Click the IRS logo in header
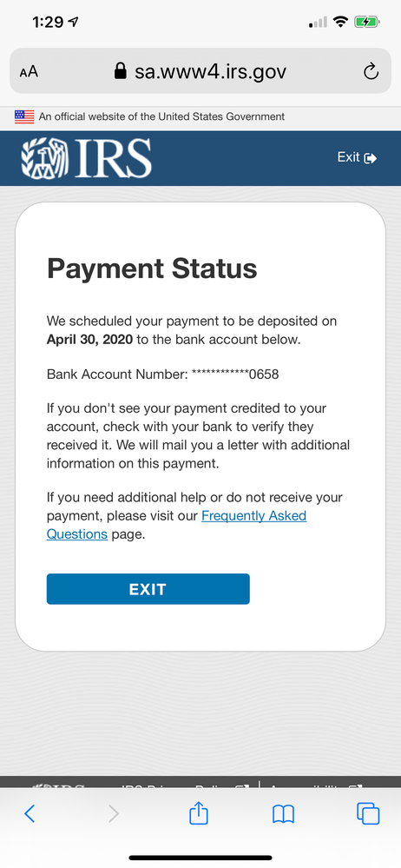The height and width of the screenshot is (868, 401). [86, 158]
